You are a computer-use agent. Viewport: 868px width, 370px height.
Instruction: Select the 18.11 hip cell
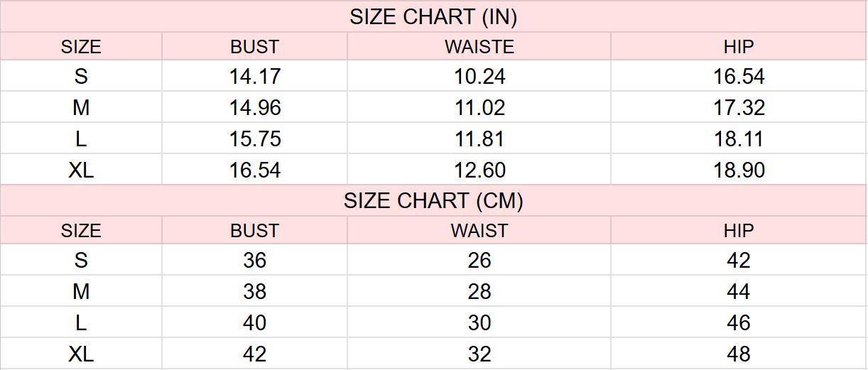coord(739,138)
